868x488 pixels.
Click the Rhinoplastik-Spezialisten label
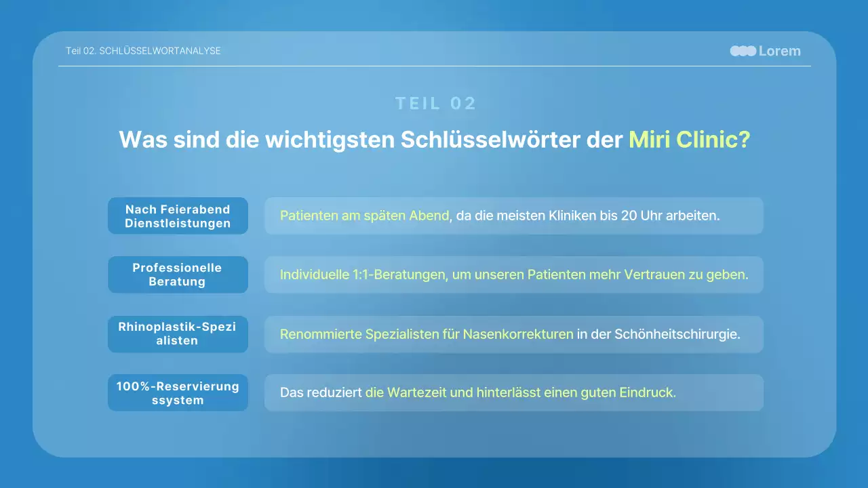178,333
